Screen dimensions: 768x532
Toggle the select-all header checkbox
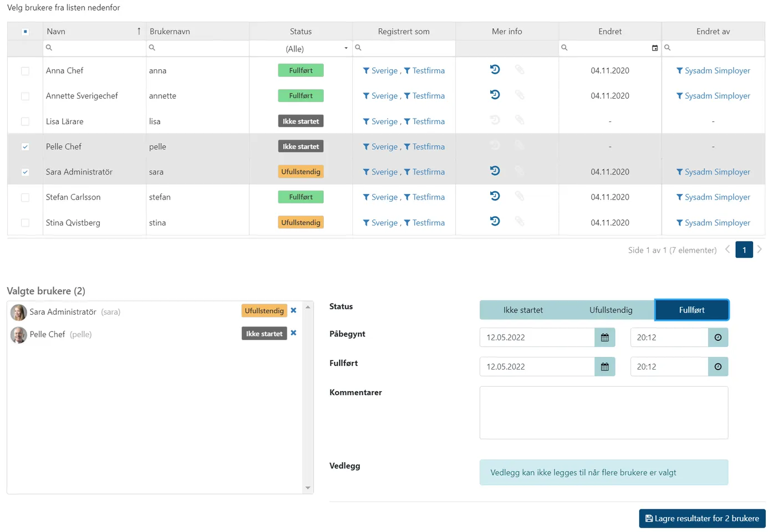click(25, 32)
